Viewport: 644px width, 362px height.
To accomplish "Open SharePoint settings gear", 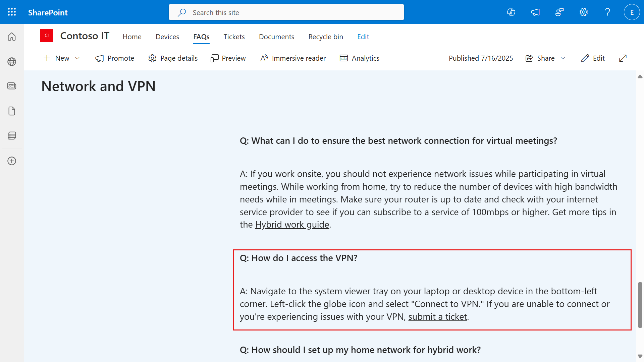I will point(584,12).
